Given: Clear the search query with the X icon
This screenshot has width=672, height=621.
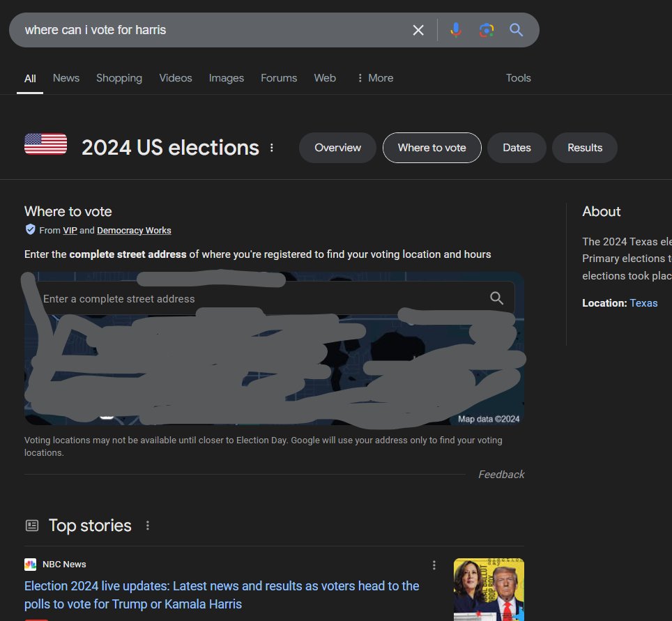Looking at the screenshot, I should click(x=418, y=30).
